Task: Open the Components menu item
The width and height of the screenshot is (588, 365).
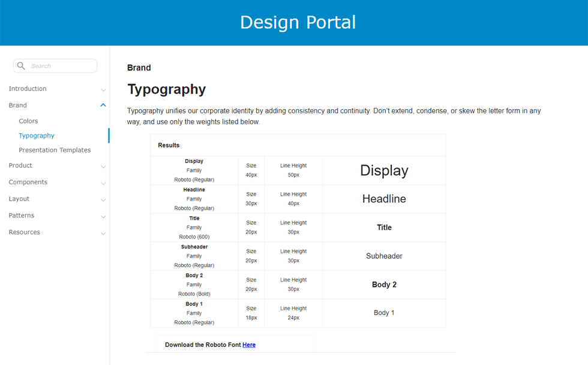Action: pyautogui.click(x=28, y=182)
